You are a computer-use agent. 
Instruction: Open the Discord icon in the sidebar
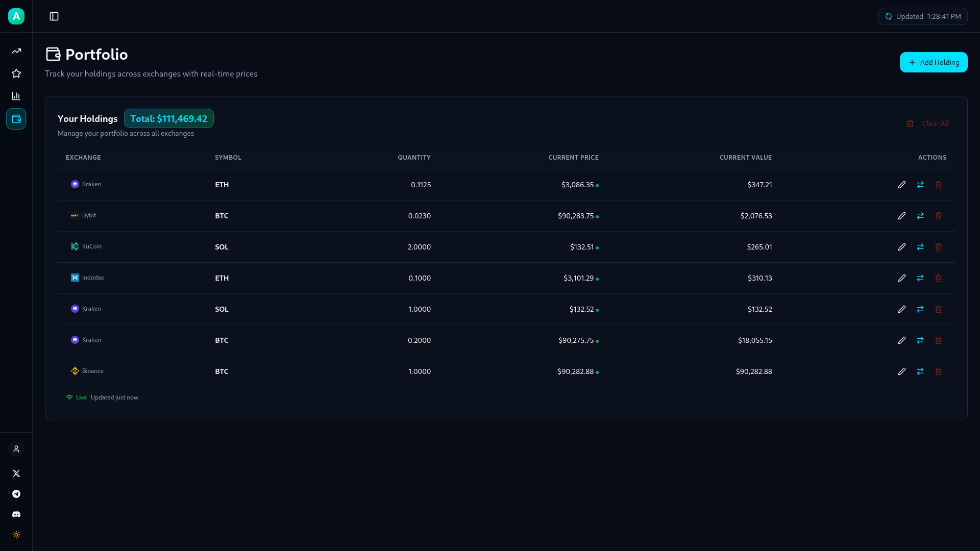coord(16,514)
